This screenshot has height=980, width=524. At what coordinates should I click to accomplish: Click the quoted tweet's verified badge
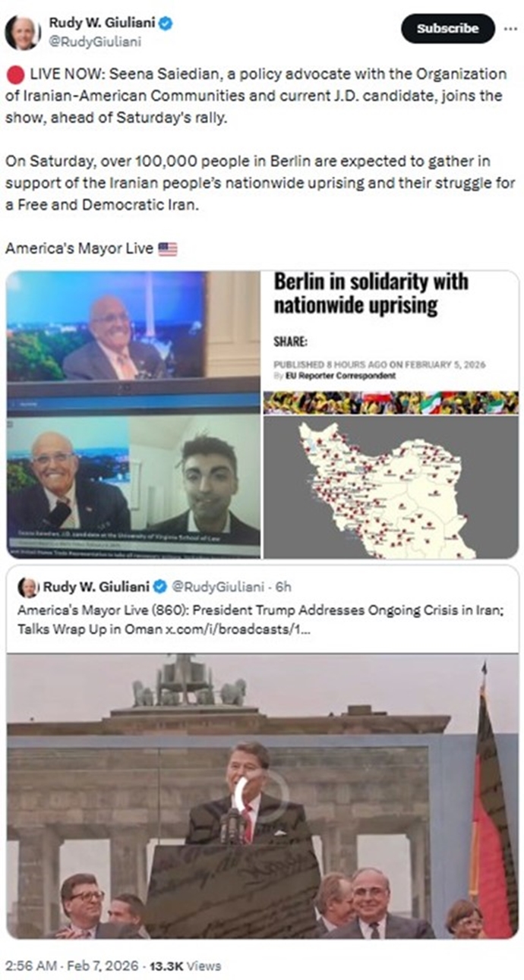point(159,587)
